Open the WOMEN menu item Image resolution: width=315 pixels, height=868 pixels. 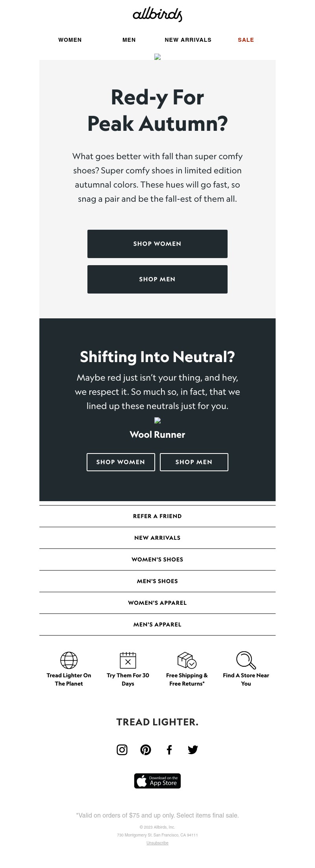pos(70,40)
